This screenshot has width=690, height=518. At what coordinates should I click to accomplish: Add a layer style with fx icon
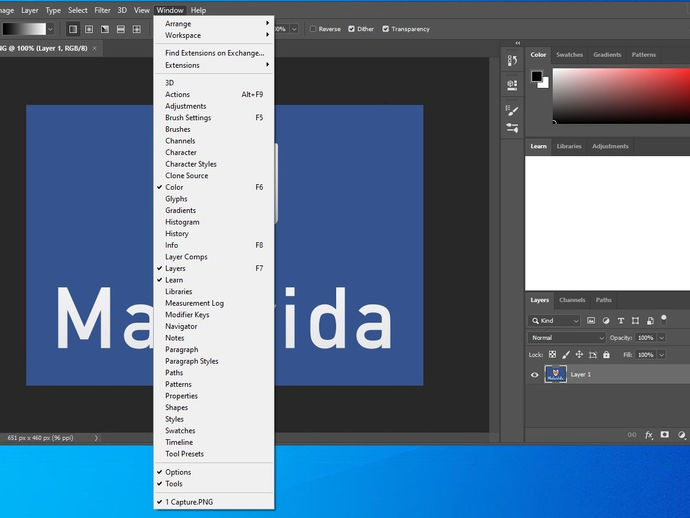click(x=649, y=435)
